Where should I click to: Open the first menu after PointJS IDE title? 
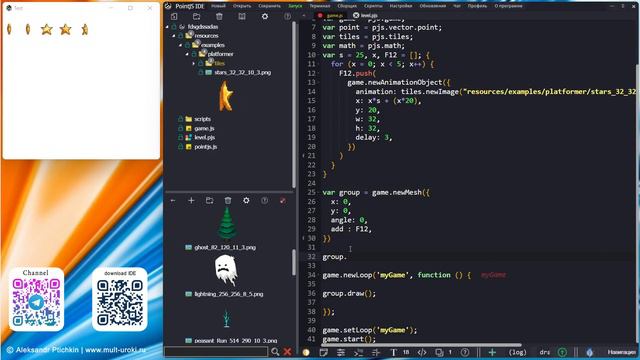coord(218,6)
